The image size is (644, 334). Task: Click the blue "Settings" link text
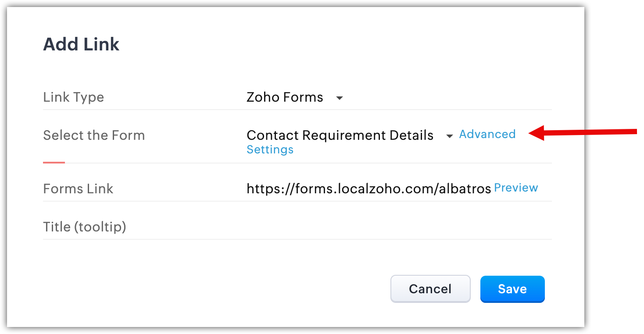(x=270, y=150)
